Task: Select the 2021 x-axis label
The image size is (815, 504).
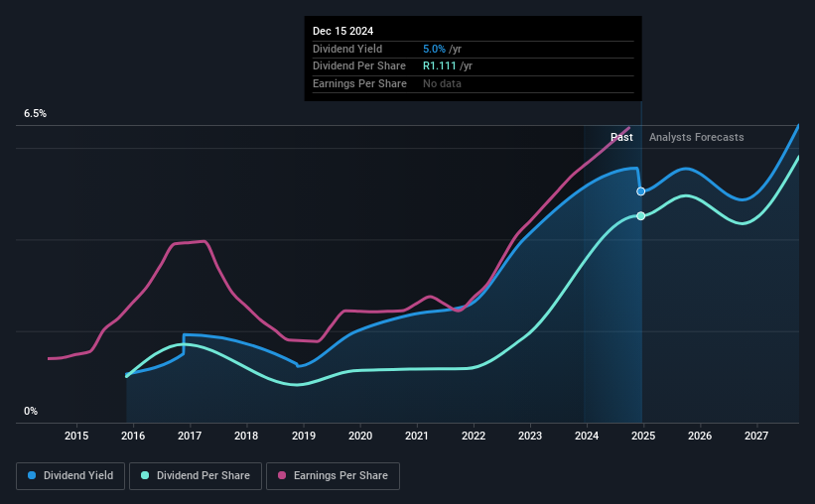Action: 417,436
